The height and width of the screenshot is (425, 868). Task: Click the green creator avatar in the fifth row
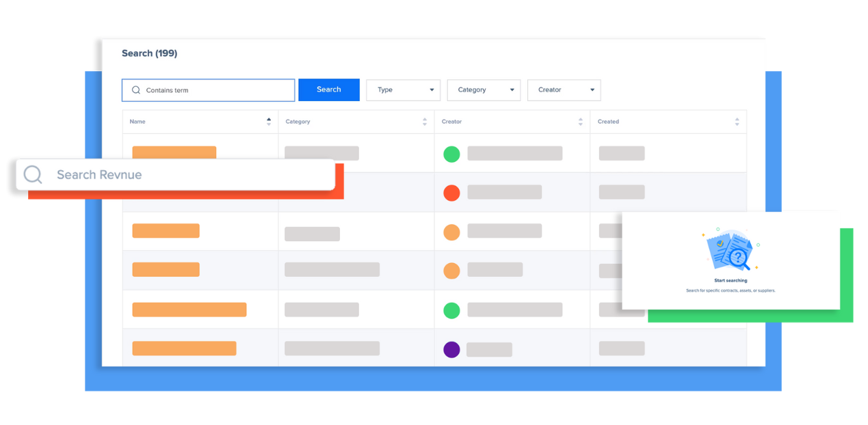[451, 310]
